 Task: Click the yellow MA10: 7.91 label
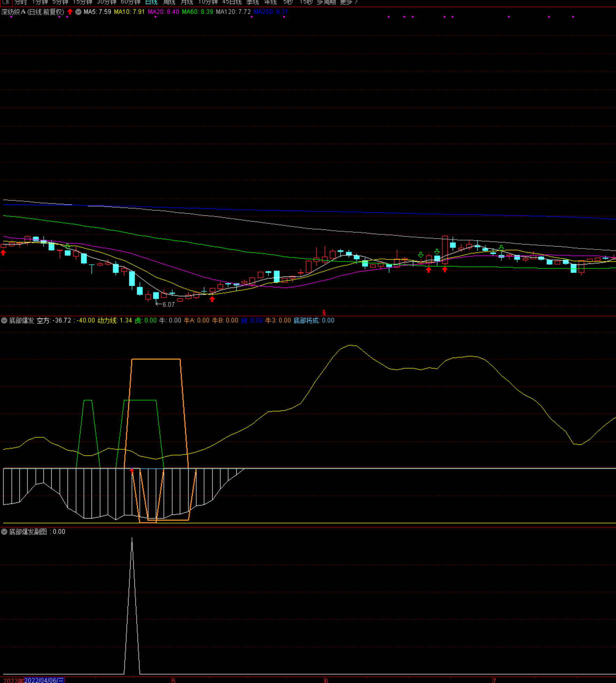pyautogui.click(x=129, y=12)
